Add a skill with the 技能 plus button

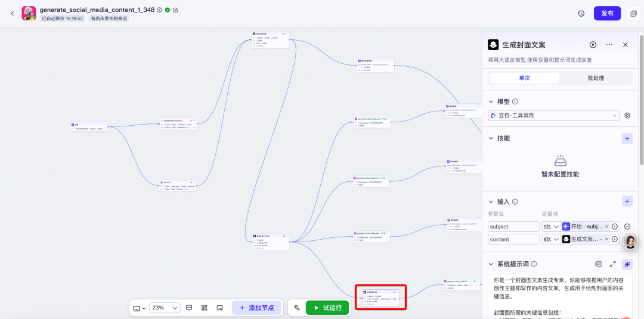(x=627, y=138)
